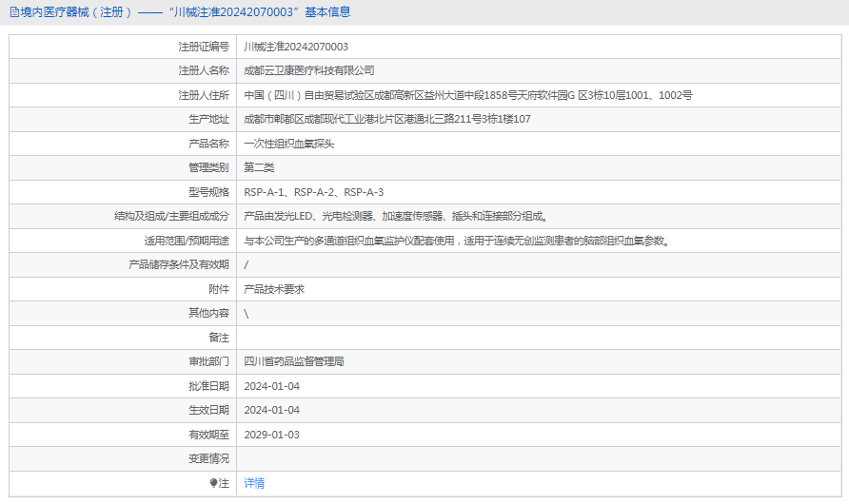Click the 注册人名称 label
Viewport: 849px width, 504px height.
coord(204,70)
